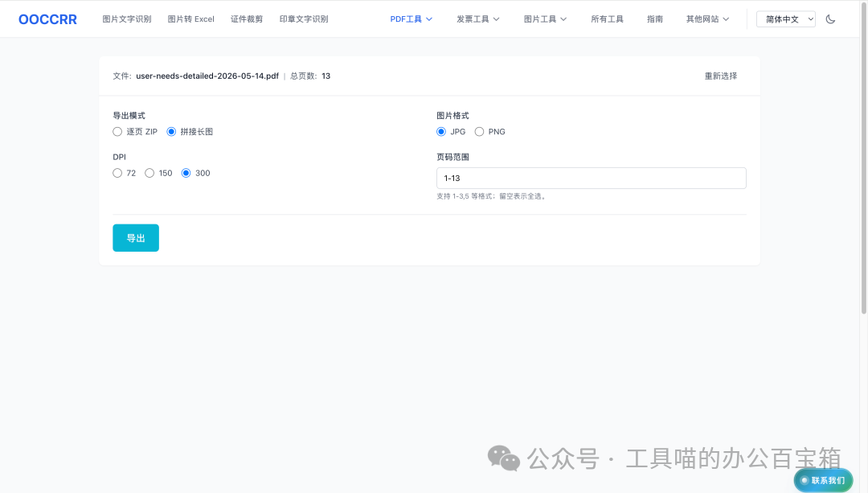Image resolution: width=868 pixels, height=493 pixels.
Task: Expand the 其他网站 dropdown menu
Action: (707, 19)
